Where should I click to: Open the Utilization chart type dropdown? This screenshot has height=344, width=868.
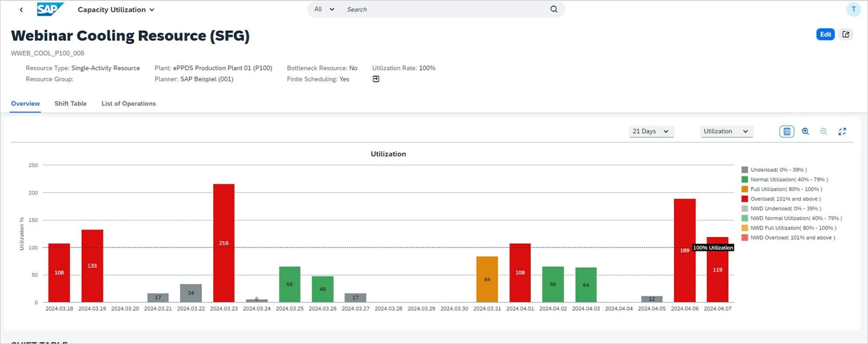(726, 131)
